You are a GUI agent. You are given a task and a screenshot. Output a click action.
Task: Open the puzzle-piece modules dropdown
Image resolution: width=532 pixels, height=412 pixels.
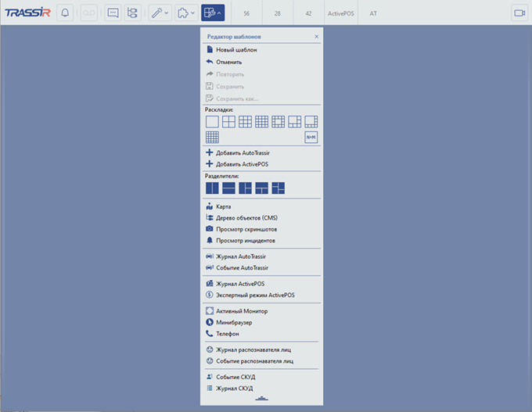(185, 13)
